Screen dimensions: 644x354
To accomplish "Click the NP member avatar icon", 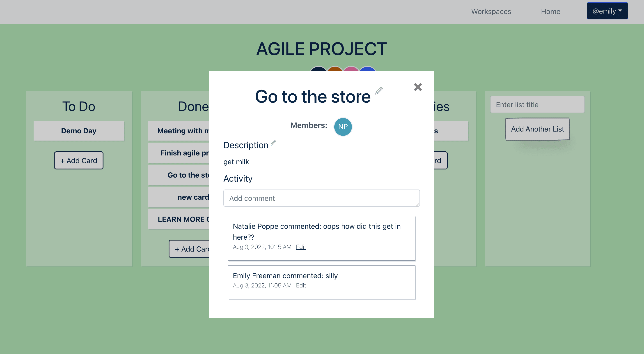I will point(343,126).
